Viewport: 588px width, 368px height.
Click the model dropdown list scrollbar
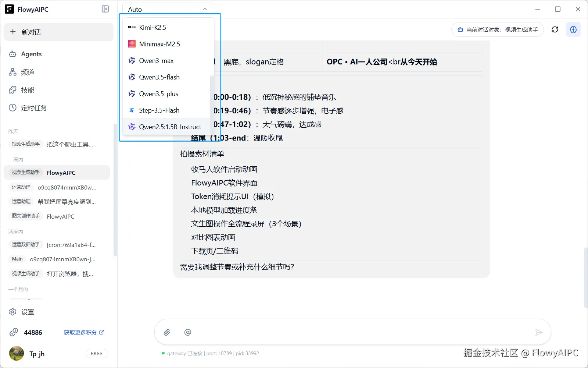point(212,105)
